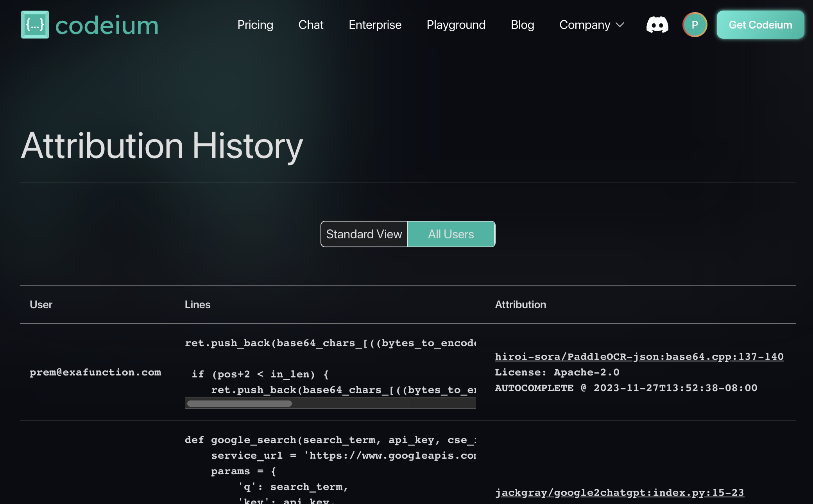Click the service_url code line

click(x=344, y=456)
